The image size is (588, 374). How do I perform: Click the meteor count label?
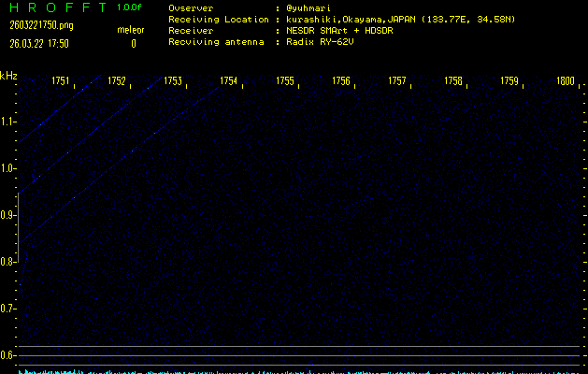[130, 31]
